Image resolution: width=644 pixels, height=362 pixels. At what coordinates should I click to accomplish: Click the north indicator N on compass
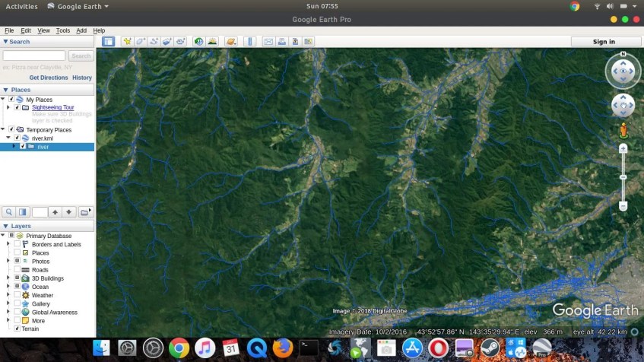point(623,54)
